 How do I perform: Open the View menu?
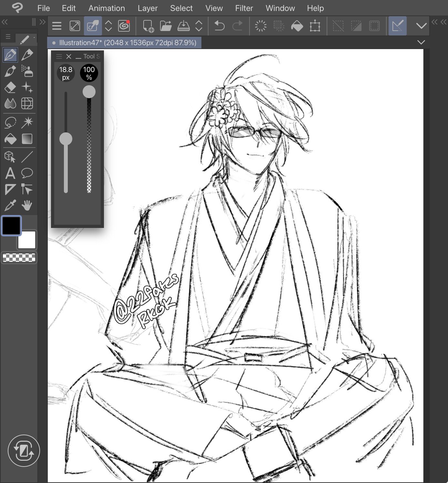(214, 8)
